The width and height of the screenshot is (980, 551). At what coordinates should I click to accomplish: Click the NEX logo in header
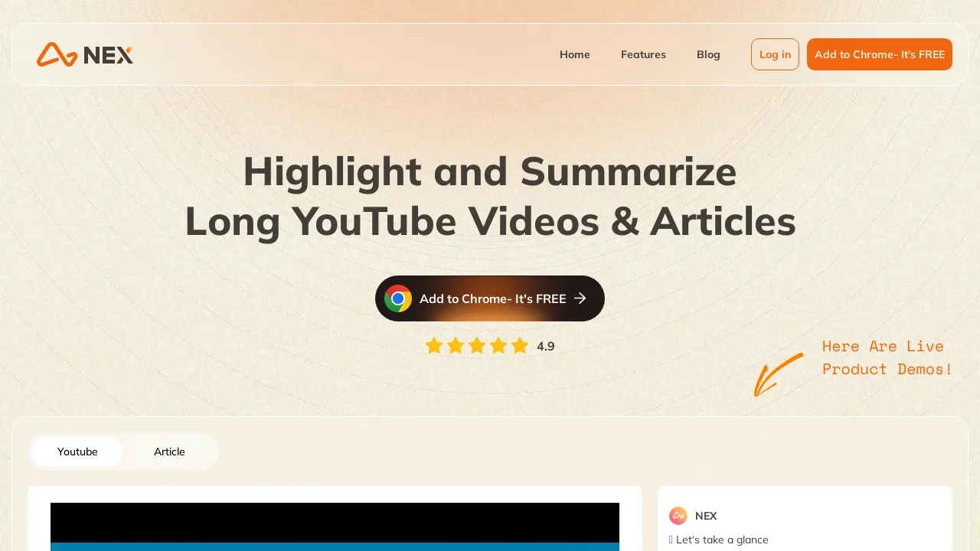pyautogui.click(x=85, y=54)
